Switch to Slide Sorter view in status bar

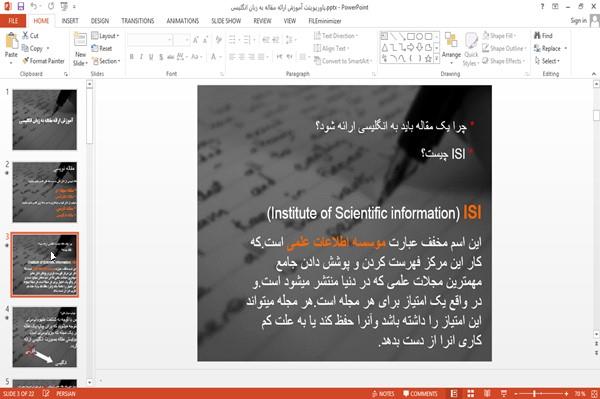[471, 393]
